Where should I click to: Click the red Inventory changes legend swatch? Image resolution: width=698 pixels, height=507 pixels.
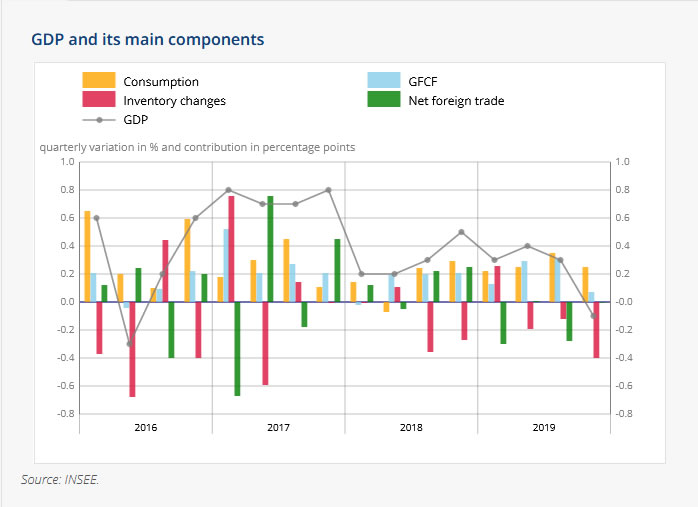[x=98, y=100]
